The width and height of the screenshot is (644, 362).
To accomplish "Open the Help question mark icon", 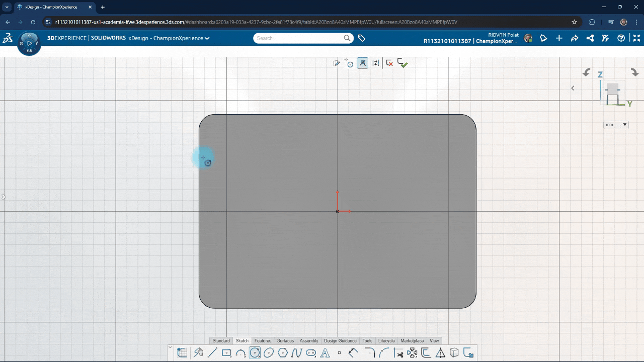I will tap(621, 38).
